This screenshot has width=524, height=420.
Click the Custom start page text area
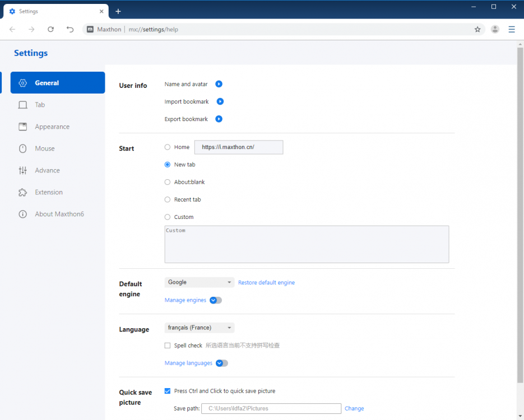tap(307, 244)
